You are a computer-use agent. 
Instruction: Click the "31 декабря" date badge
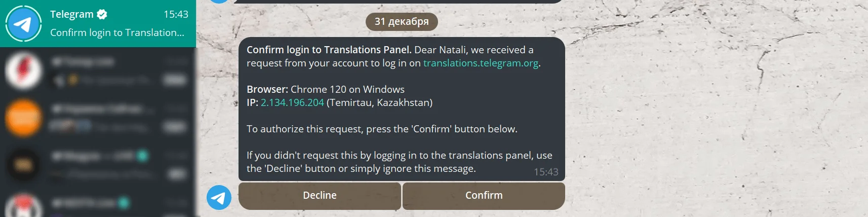[x=402, y=21]
